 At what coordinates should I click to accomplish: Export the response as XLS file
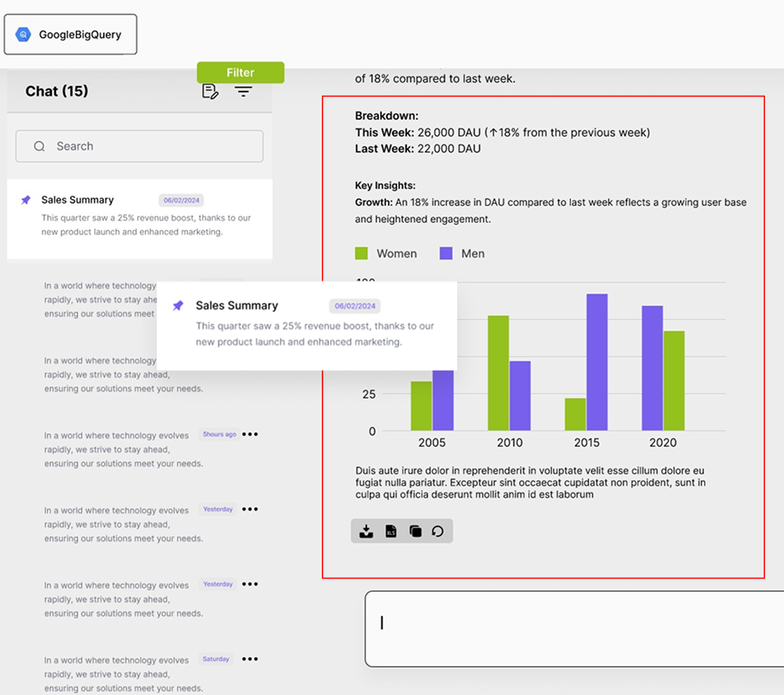[391, 531]
